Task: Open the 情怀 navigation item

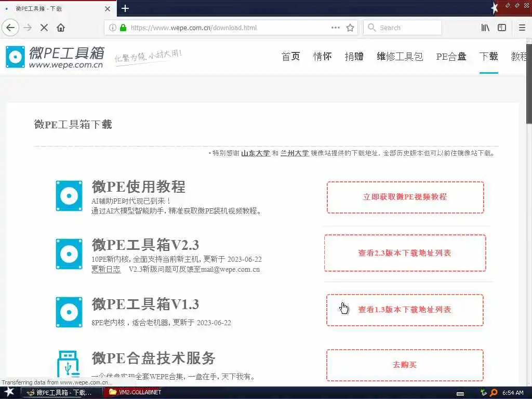Action: [x=322, y=56]
